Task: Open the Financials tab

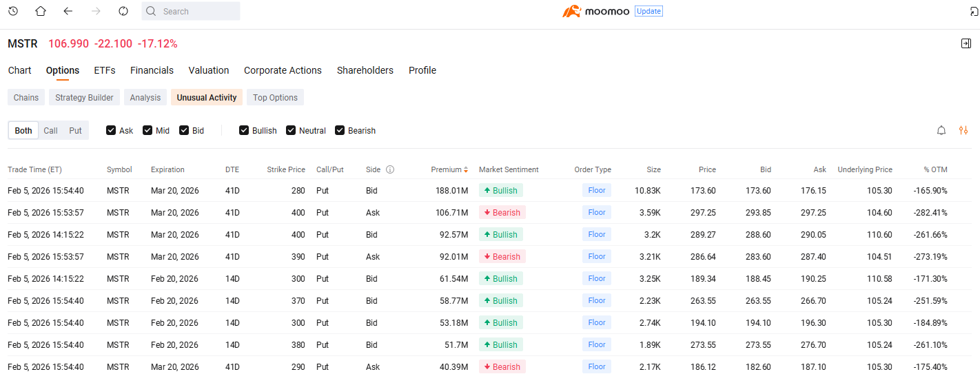Action: [152, 70]
